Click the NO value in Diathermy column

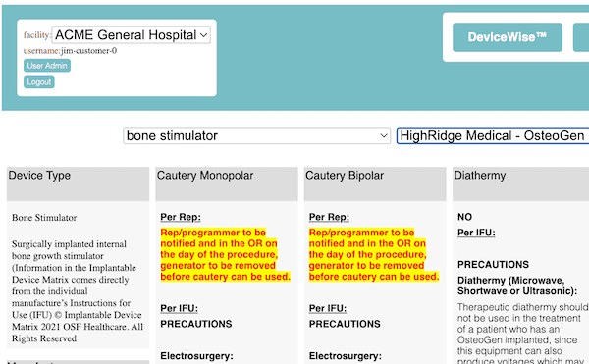tap(464, 217)
